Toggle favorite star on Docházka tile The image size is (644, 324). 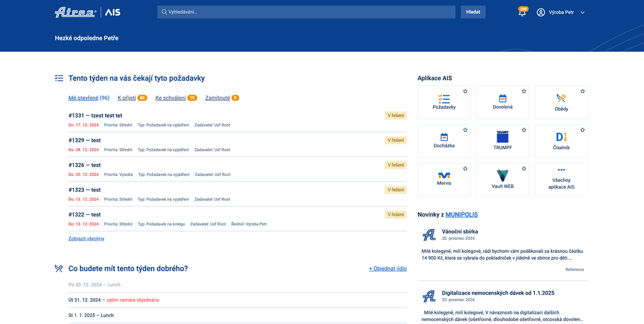[x=465, y=130]
